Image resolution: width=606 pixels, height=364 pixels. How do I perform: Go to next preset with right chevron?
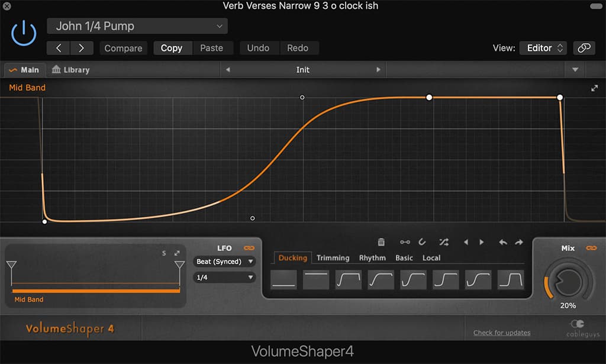(x=82, y=48)
